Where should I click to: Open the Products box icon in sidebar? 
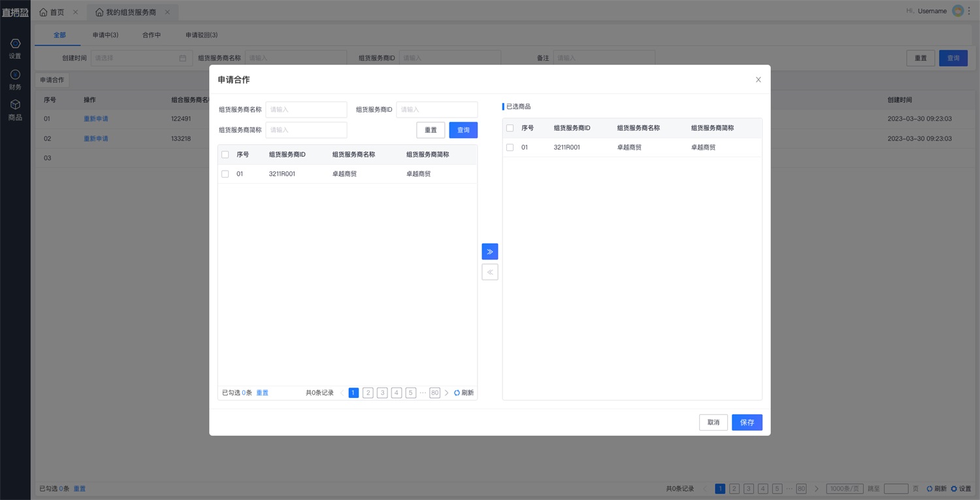(15, 105)
